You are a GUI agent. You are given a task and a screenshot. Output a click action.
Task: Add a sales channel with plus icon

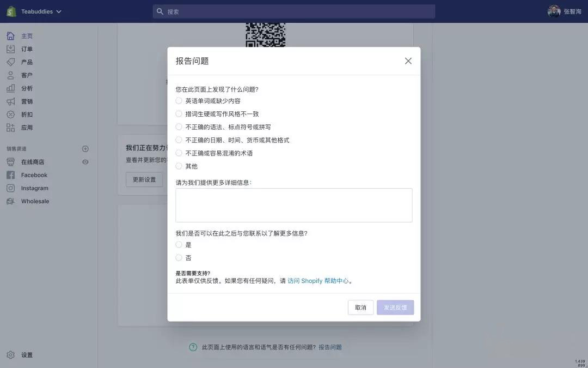point(85,149)
